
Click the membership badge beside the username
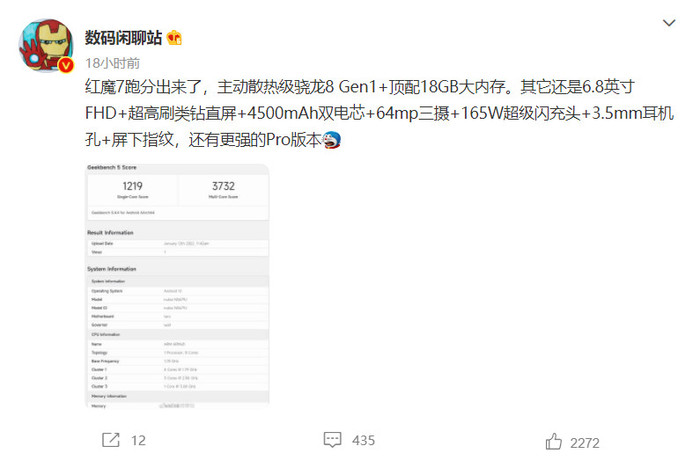click(174, 38)
